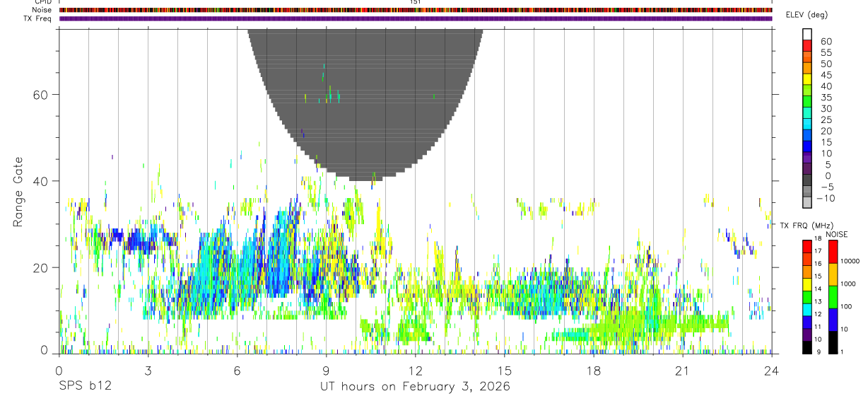Select the purple TX Freq strip along the top
The image size is (868, 401).
click(x=416, y=18)
